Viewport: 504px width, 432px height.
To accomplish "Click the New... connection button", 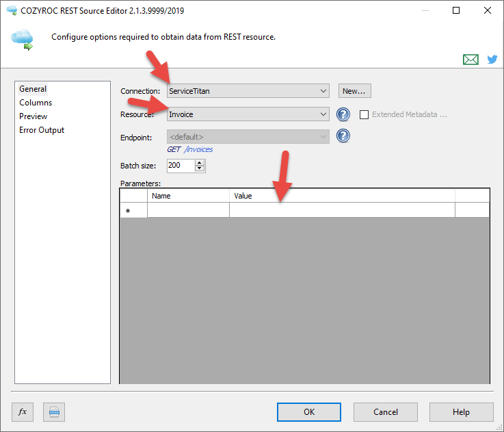I will pos(354,91).
